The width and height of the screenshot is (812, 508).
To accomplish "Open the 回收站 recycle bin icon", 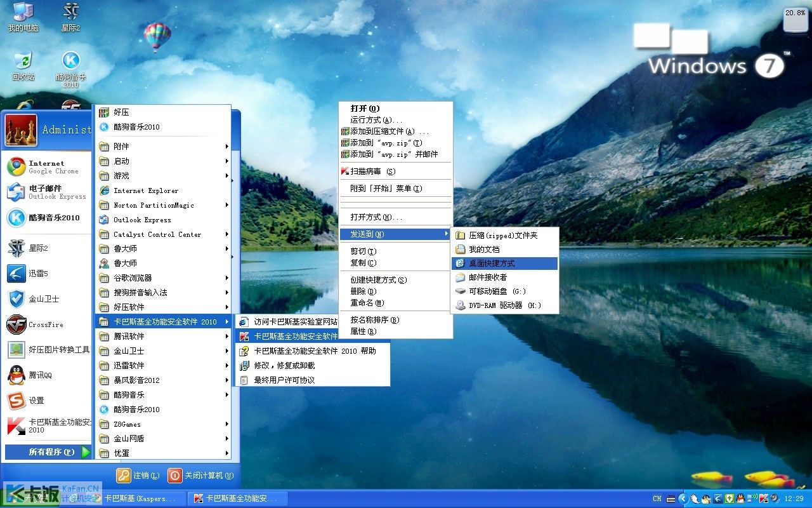I will click(23, 66).
